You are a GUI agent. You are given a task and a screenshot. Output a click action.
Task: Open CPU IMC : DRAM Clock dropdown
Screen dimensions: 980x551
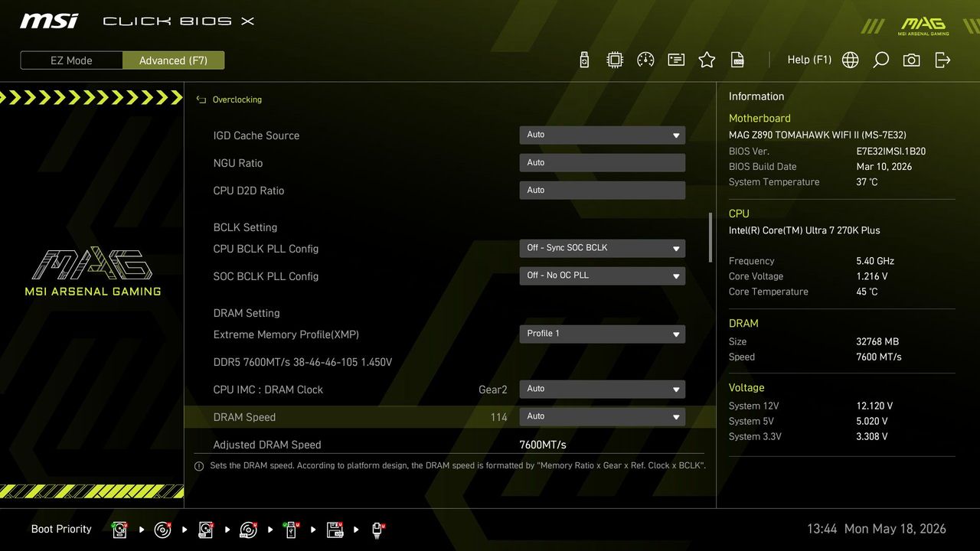(602, 390)
